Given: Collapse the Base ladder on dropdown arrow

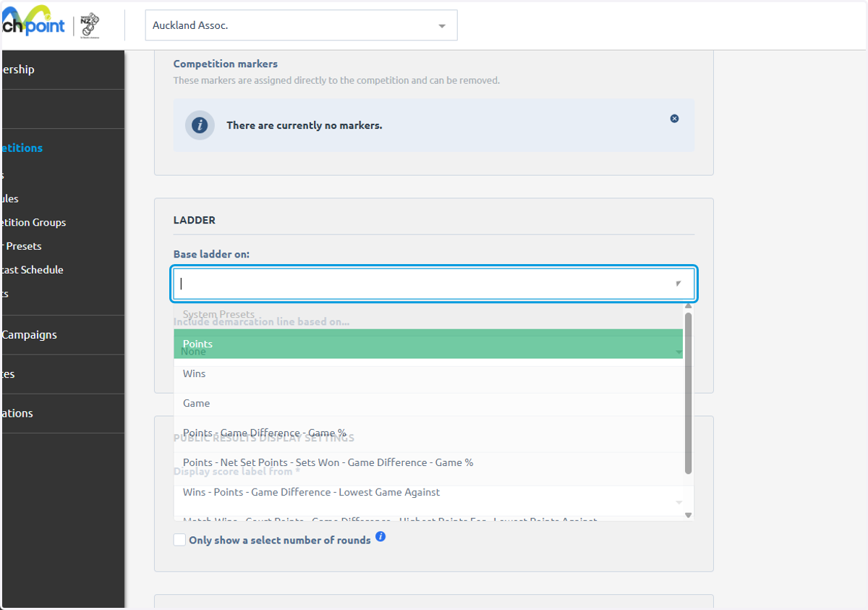Looking at the screenshot, I should click(678, 284).
